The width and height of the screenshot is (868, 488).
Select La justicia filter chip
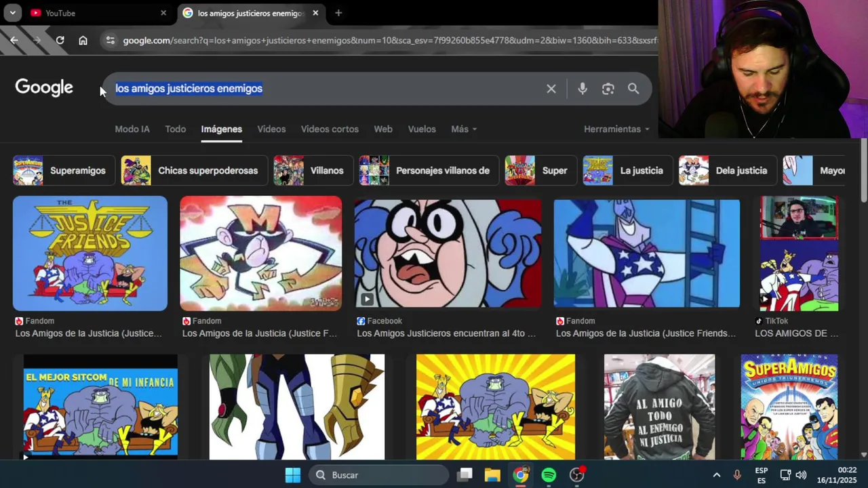[x=627, y=171]
